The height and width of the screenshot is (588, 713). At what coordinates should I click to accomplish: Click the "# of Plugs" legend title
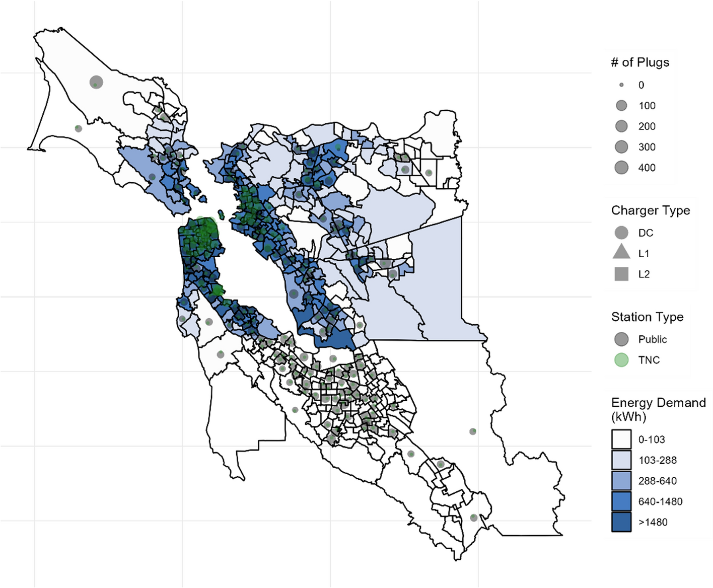640,62
